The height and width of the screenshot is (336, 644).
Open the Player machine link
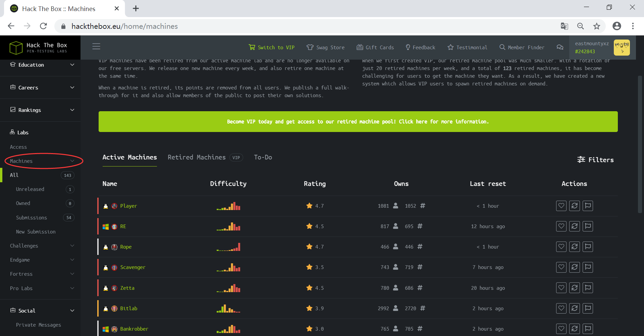(128, 206)
